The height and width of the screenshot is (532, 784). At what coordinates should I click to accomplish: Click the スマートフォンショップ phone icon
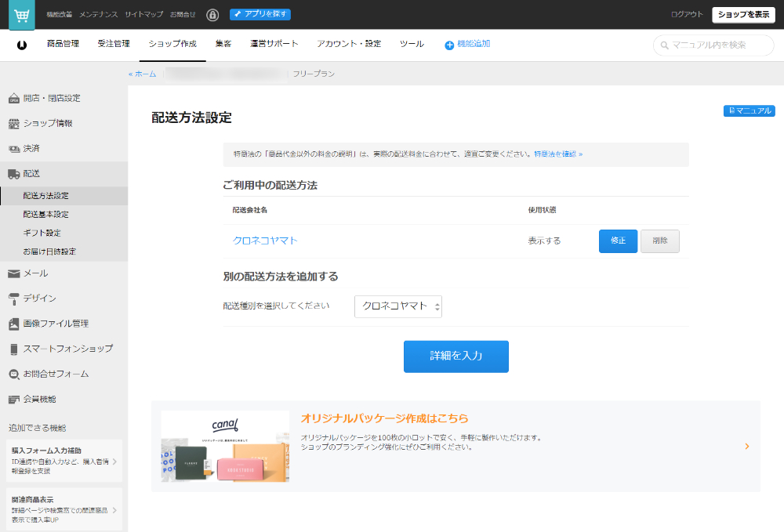point(14,349)
